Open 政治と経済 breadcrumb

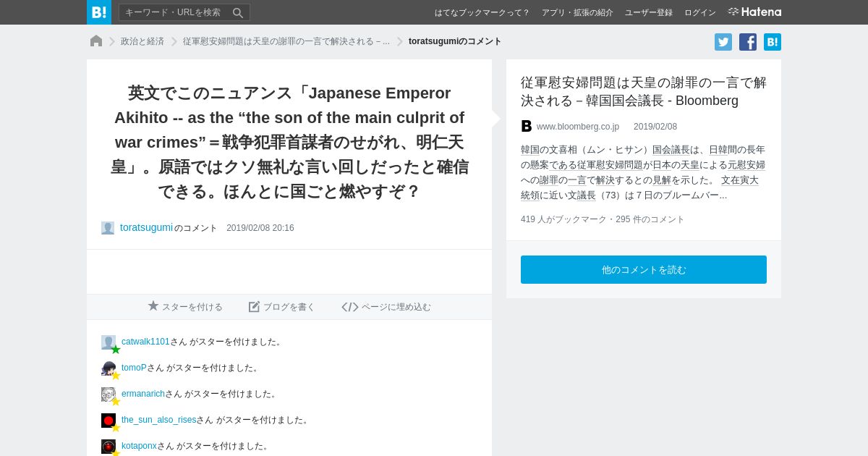(x=142, y=41)
